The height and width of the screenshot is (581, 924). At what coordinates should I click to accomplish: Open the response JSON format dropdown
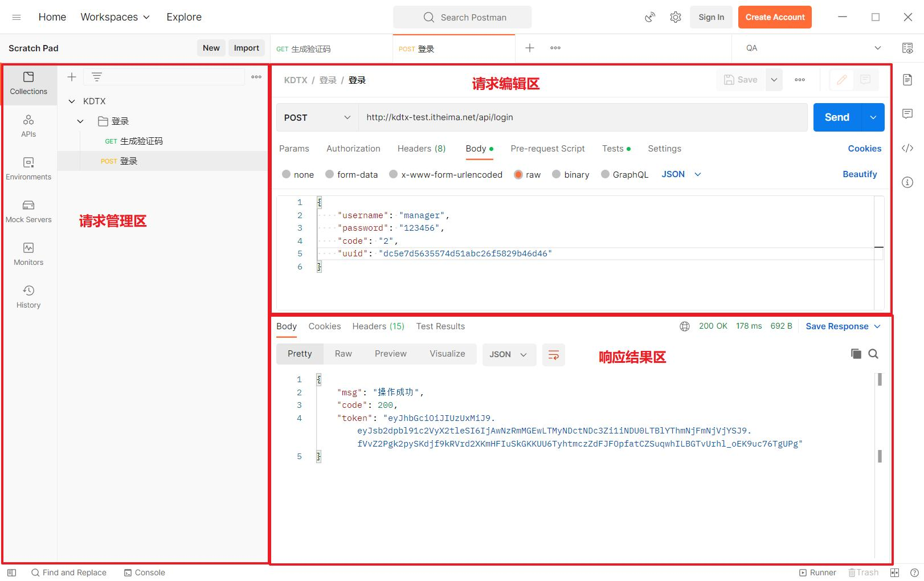(x=509, y=354)
